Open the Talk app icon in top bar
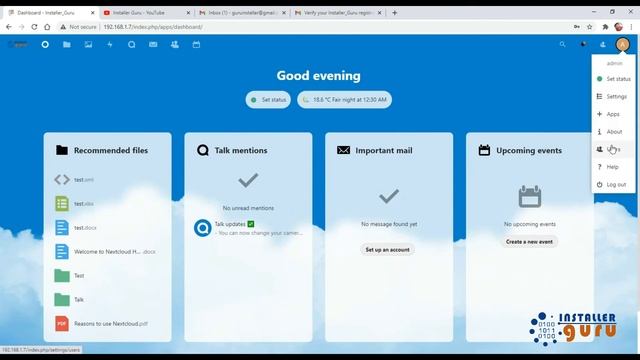 131,44
